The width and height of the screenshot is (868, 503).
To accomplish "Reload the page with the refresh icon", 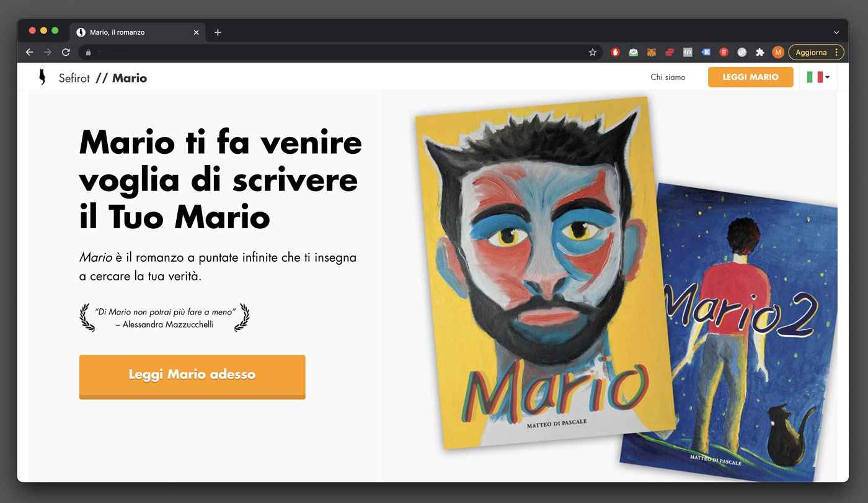I will tap(66, 52).
